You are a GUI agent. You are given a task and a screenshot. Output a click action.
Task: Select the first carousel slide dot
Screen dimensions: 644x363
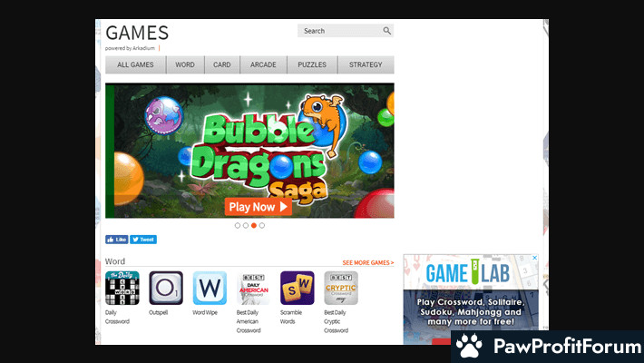coord(238,225)
